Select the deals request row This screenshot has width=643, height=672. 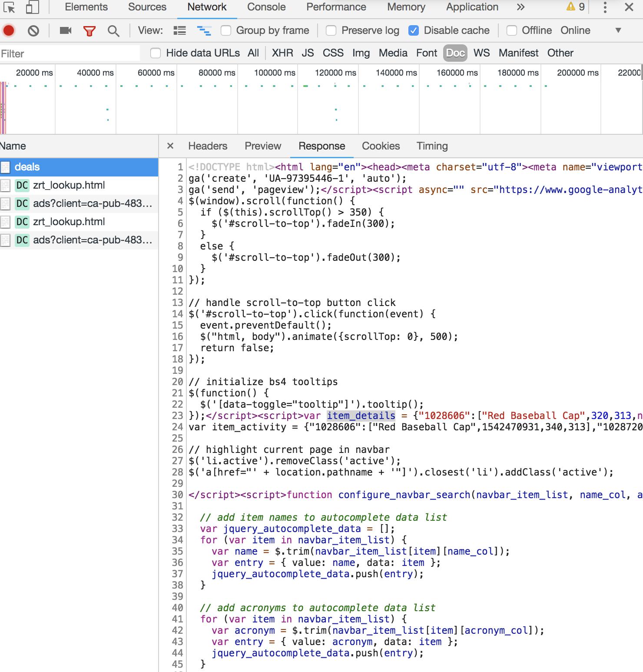[x=79, y=167]
